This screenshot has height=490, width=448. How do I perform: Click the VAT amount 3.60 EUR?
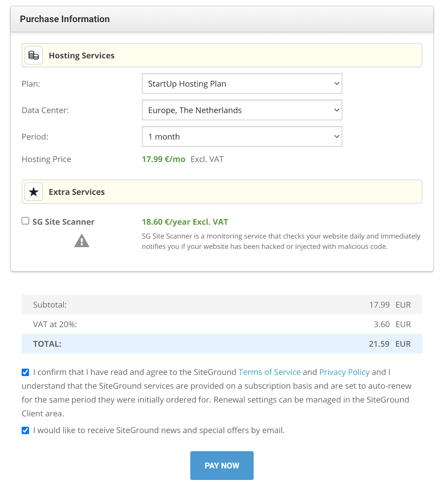click(x=392, y=324)
